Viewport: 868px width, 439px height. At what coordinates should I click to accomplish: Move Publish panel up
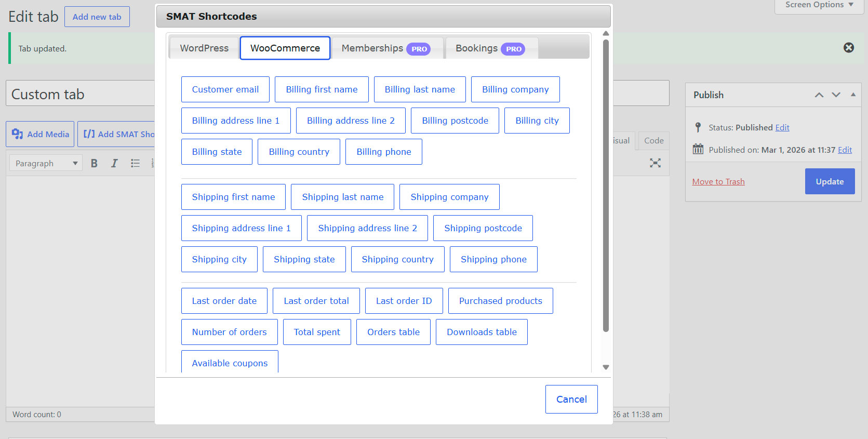(819, 95)
